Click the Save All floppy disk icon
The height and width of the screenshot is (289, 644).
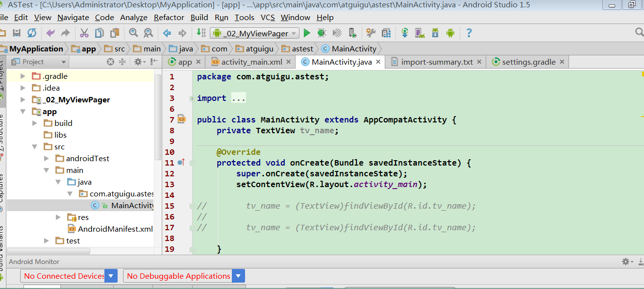pos(17,33)
